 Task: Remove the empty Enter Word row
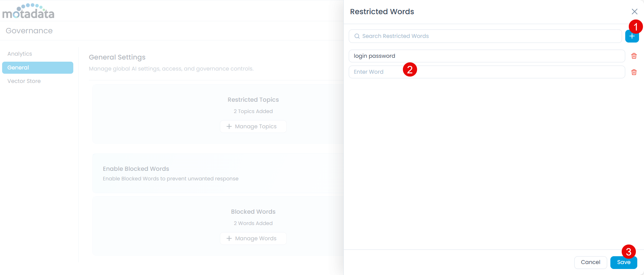pyautogui.click(x=634, y=72)
